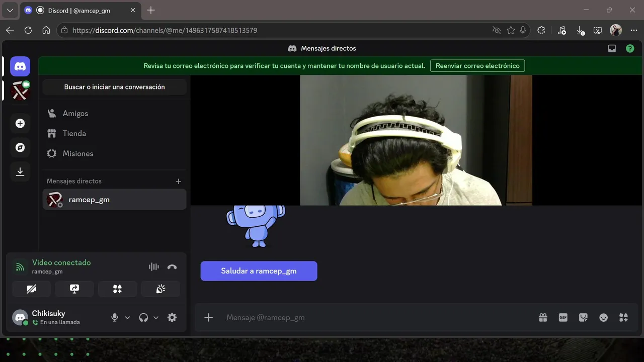Open the Discover compass icon
Screen dimensions: 644x362
click(20, 147)
